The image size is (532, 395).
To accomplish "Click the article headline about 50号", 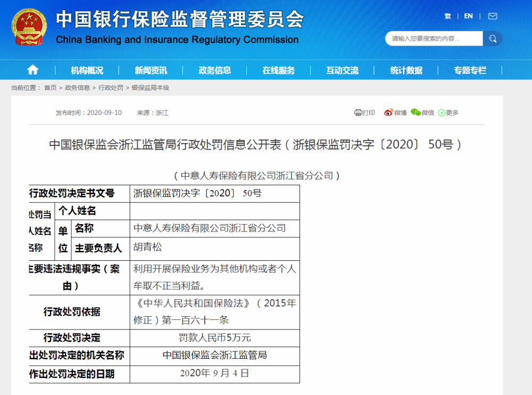I will click(255, 145).
